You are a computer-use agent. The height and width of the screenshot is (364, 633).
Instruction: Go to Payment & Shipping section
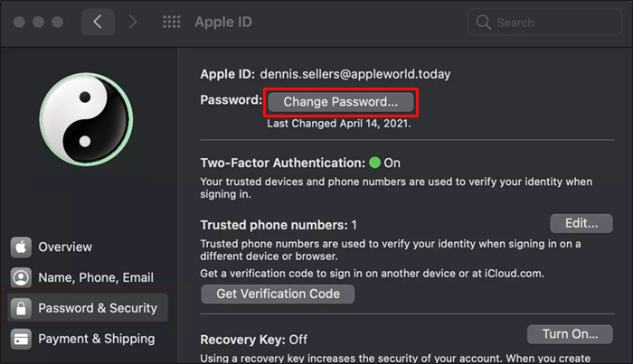pos(96,339)
